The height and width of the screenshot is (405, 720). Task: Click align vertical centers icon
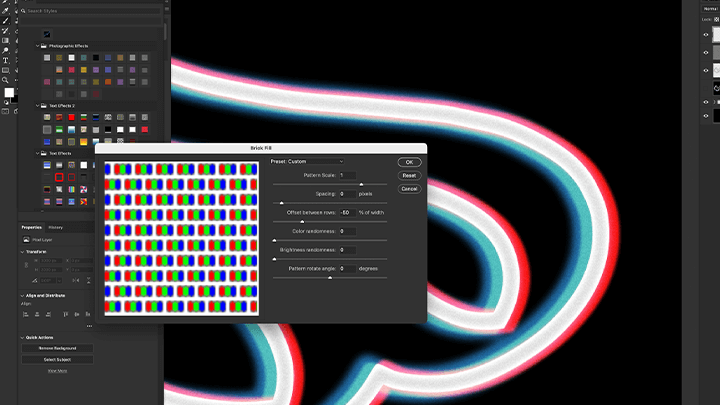(x=77, y=315)
